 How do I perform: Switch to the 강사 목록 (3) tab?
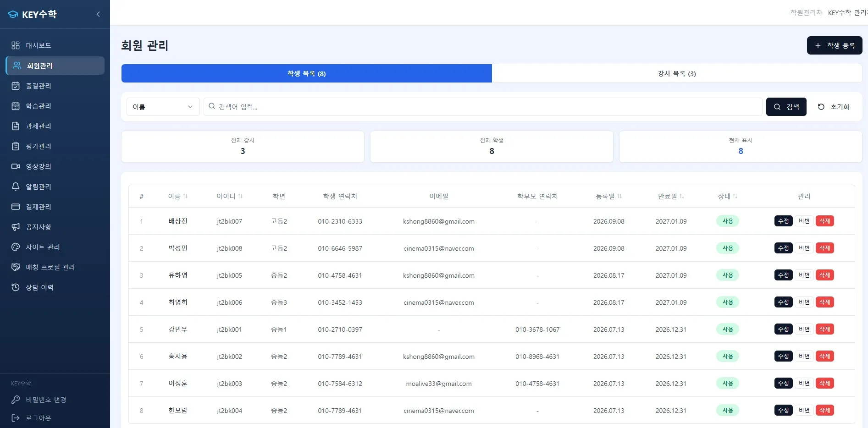click(677, 73)
